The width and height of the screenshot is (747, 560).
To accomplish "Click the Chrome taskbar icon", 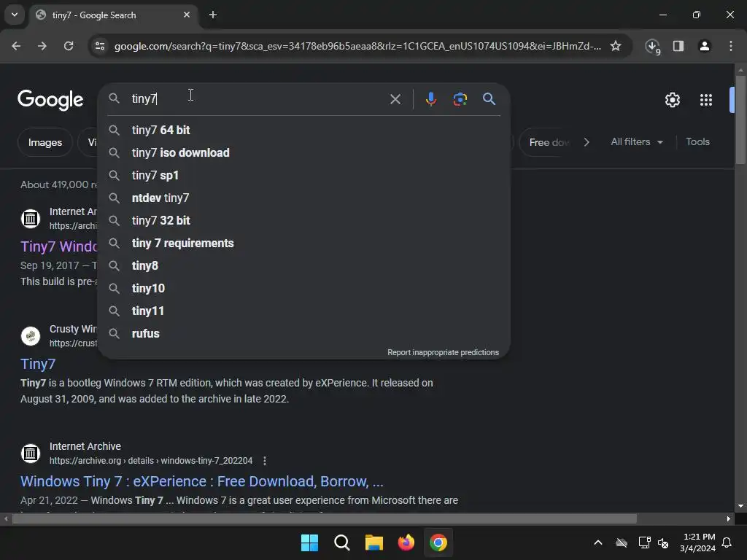I will 438,542.
